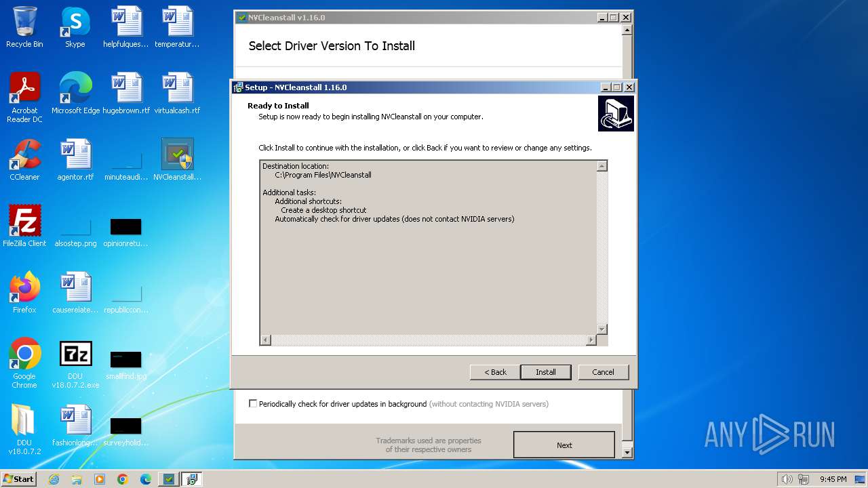Click the network tray icon
This screenshot has width=868, height=488.
point(804,479)
